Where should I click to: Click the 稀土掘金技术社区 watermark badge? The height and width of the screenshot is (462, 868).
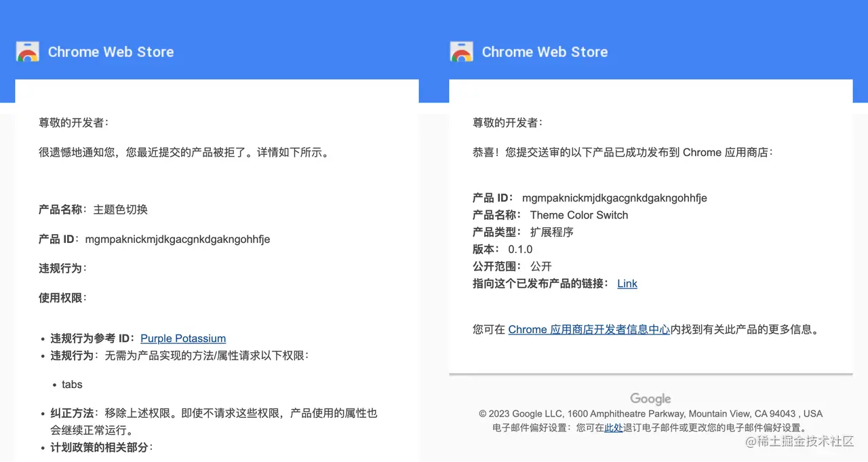800,441
